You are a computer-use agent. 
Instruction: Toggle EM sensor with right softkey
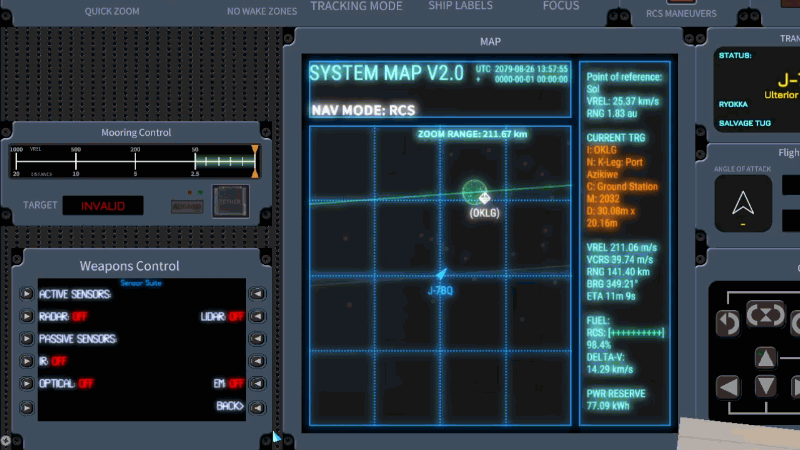click(x=257, y=384)
